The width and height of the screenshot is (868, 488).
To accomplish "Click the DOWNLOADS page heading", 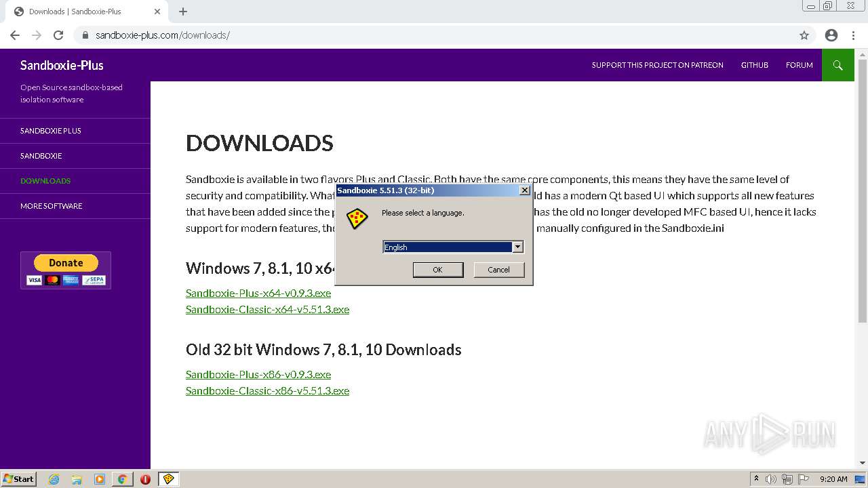I will (260, 143).
